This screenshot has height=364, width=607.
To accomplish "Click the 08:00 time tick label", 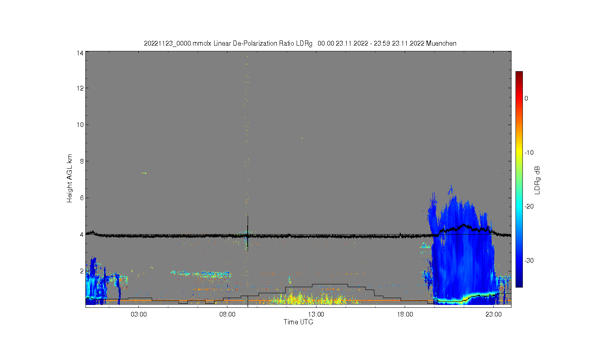I will click(x=227, y=314).
